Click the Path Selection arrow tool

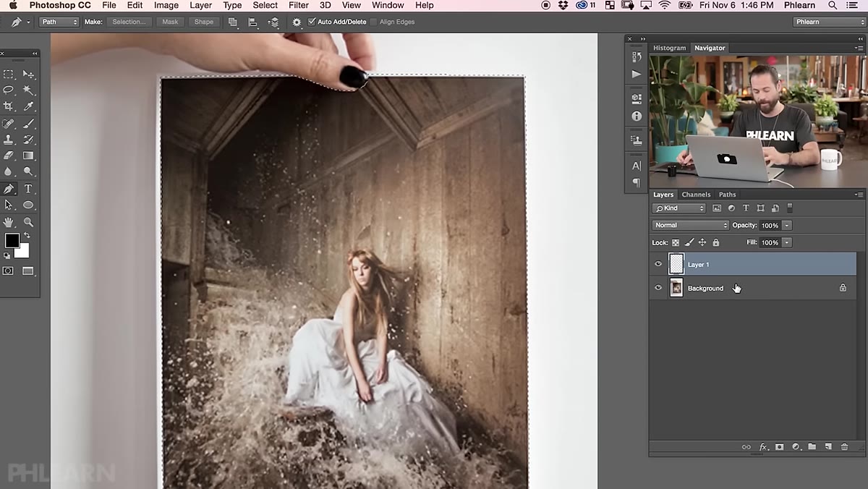click(9, 205)
